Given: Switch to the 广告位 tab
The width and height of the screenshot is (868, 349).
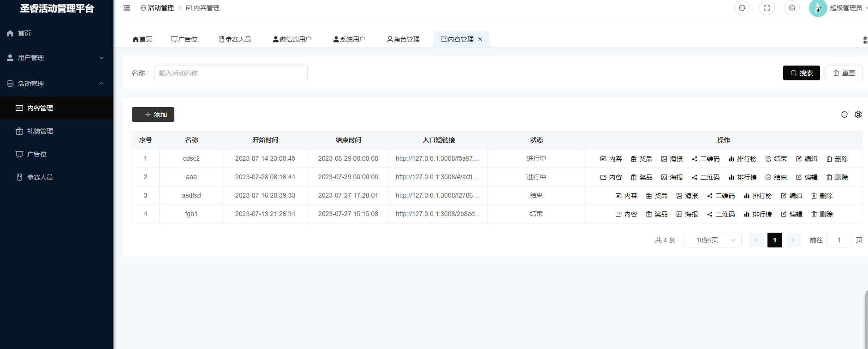Looking at the screenshot, I should (184, 39).
